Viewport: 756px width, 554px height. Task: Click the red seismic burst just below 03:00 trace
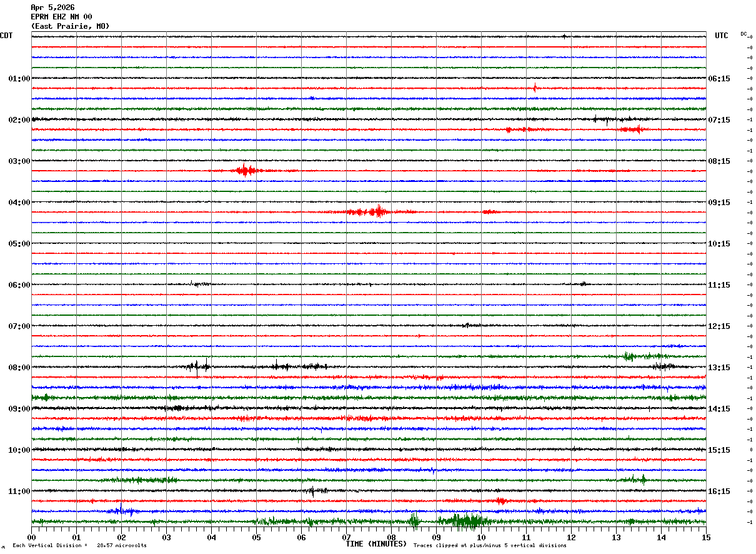pyautogui.click(x=244, y=171)
